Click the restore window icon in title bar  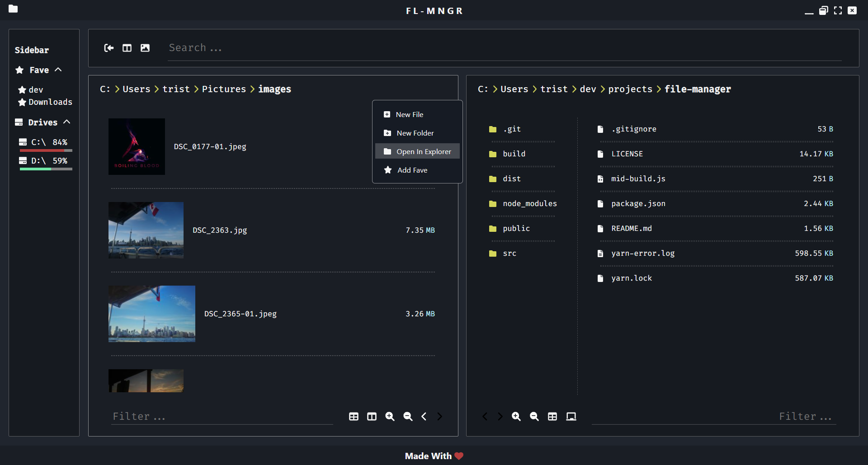click(823, 10)
